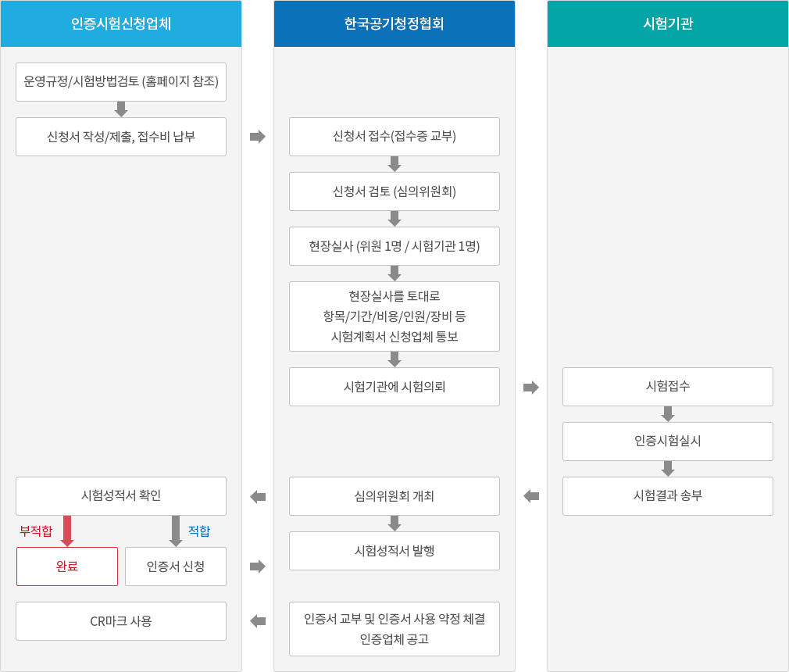Click down arrow below 심의위원회 개최 box

click(394, 524)
